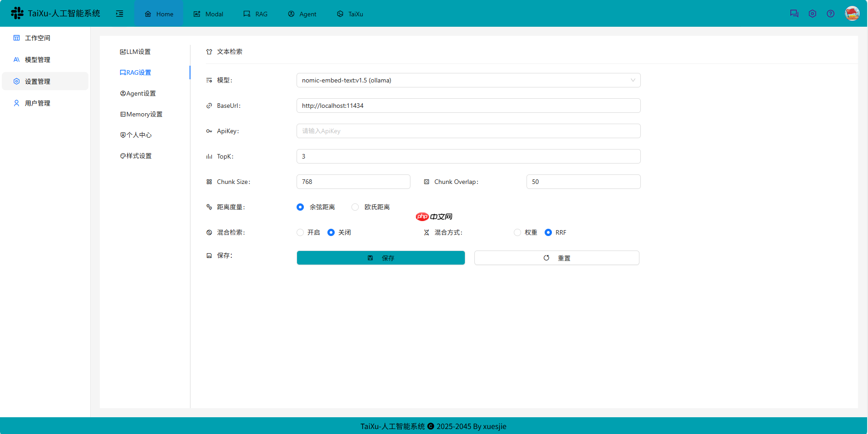The height and width of the screenshot is (434, 868).
Task: Enable 混合检索 by selecting 开启
Action: pos(300,232)
